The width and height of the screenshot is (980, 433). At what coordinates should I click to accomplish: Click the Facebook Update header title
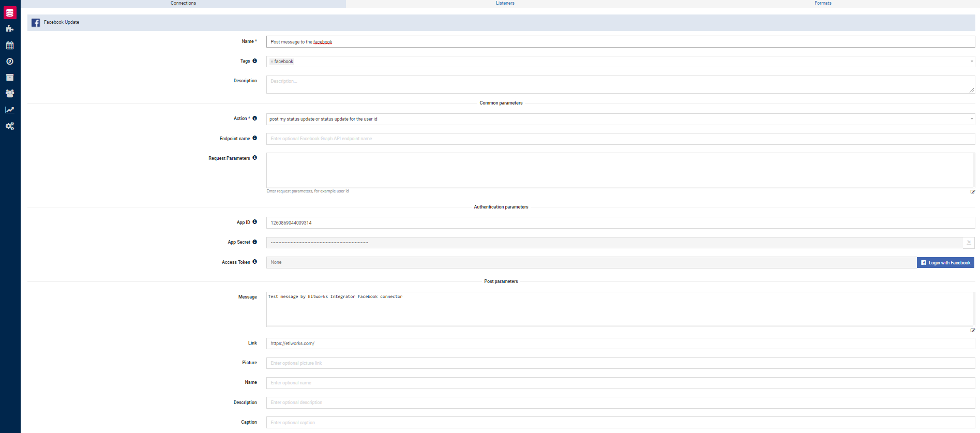click(62, 22)
